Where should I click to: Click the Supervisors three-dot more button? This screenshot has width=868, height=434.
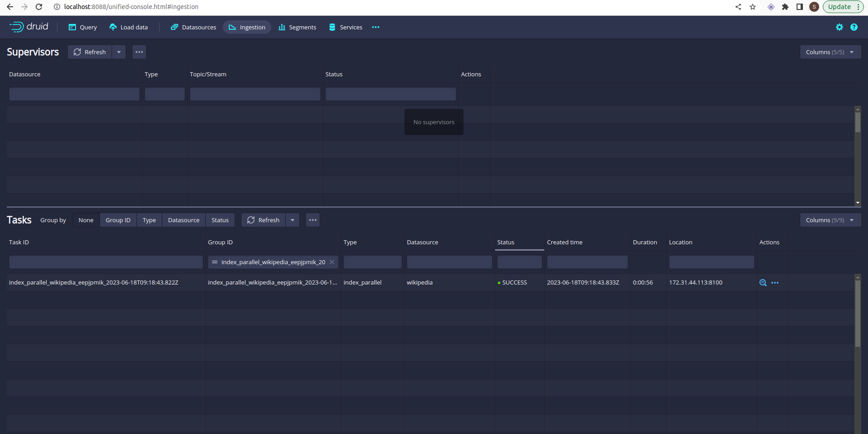click(139, 52)
